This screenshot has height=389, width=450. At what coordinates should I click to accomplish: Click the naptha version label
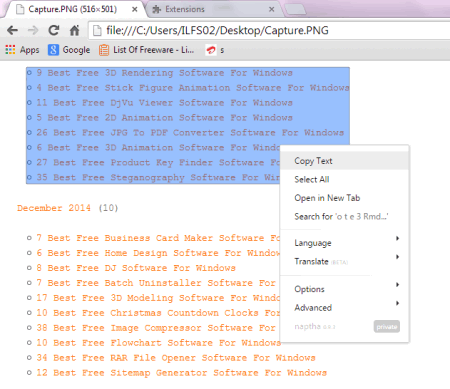pyautogui.click(x=315, y=327)
